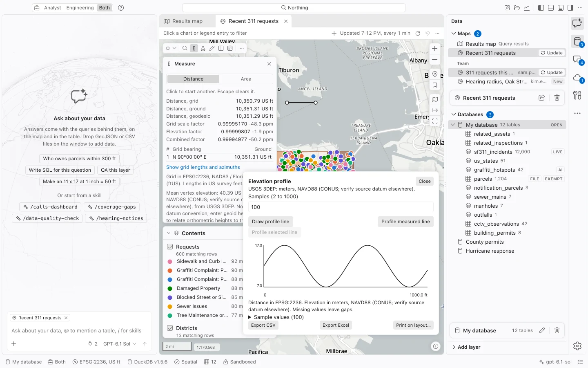The height and width of the screenshot is (368, 588).
Task: Expand Sample values (100) disclosure
Action: coord(276,317)
